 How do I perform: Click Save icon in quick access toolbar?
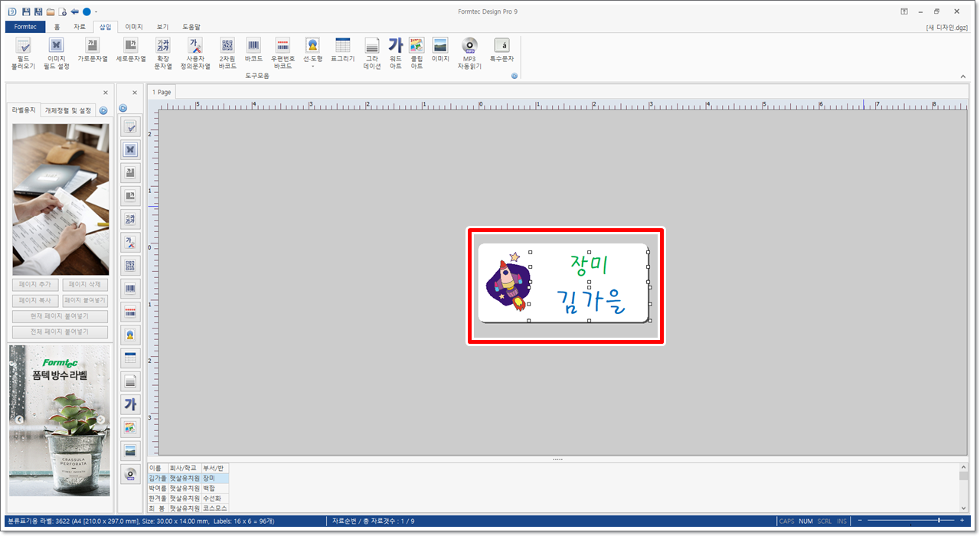point(26,11)
